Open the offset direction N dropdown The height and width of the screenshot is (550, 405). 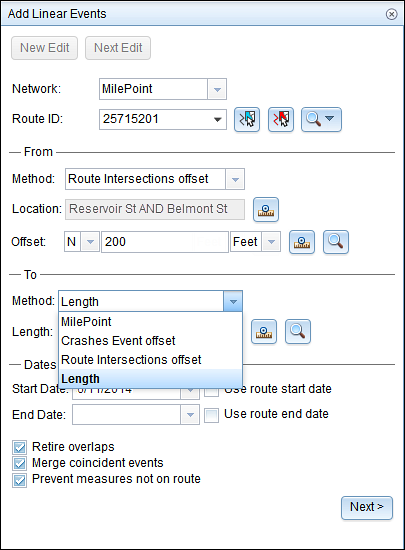(x=90, y=242)
